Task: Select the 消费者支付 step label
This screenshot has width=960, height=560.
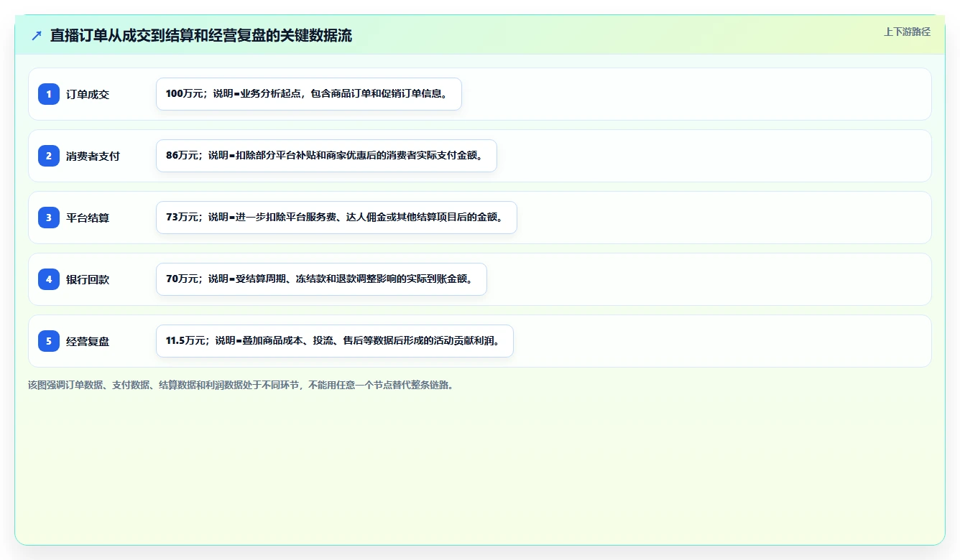Action: [93, 156]
